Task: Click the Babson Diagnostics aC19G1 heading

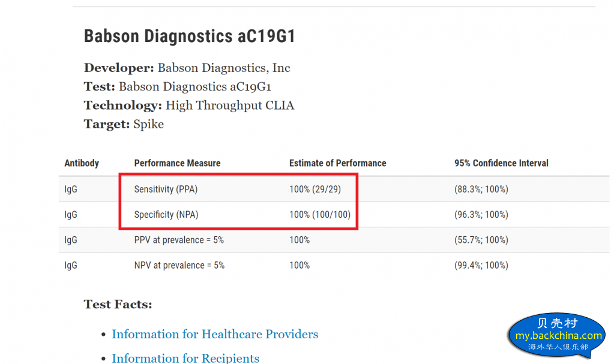Action: coord(190,36)
